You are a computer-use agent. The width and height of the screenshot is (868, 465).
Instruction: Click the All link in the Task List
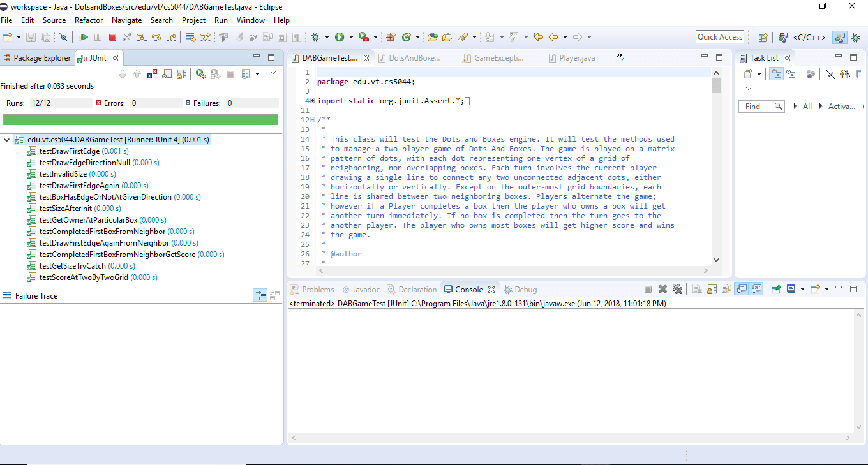point(807,107)
